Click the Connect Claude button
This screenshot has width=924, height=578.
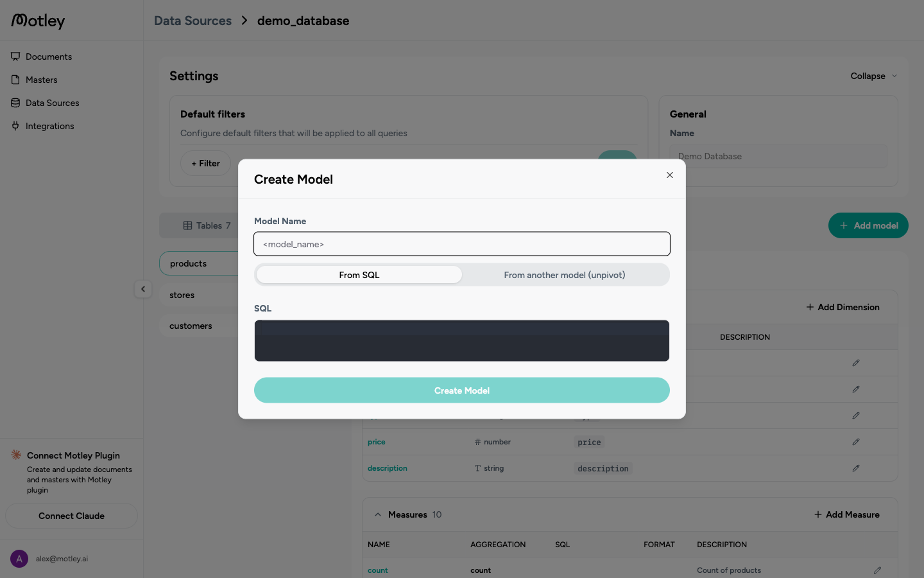[71, 516]
